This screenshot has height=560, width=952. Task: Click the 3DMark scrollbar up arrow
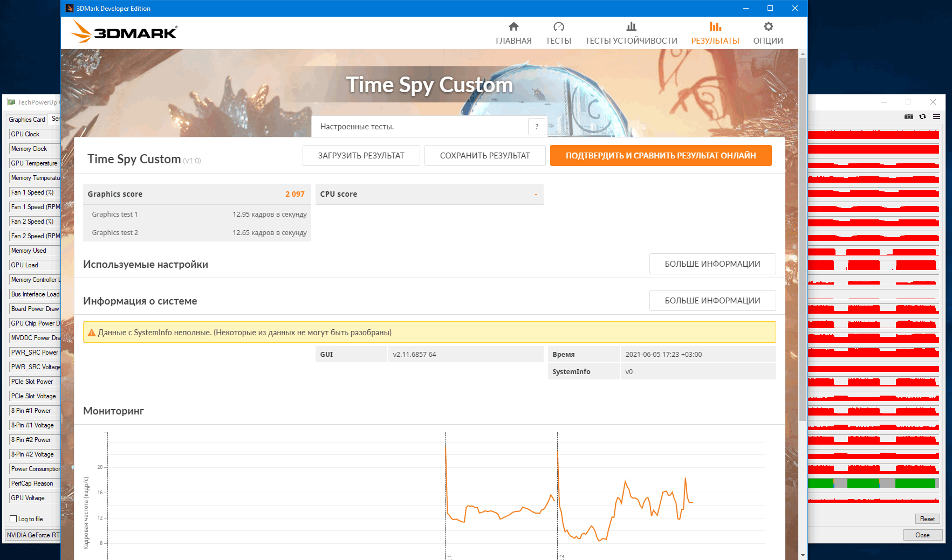click(x=803, y=54)
